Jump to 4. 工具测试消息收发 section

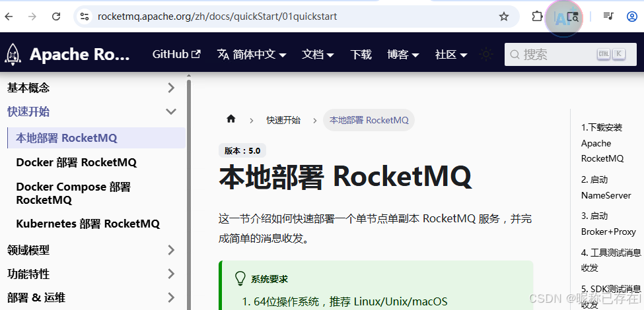611,260
